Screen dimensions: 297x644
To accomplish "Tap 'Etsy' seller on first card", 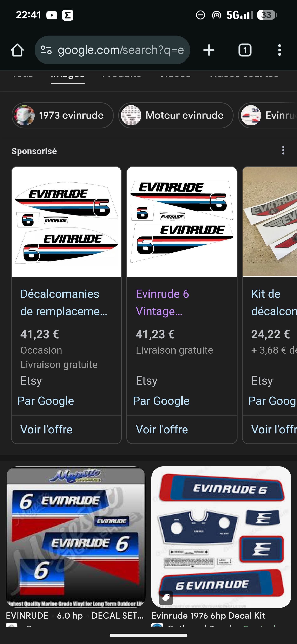I will click(31, 381).
